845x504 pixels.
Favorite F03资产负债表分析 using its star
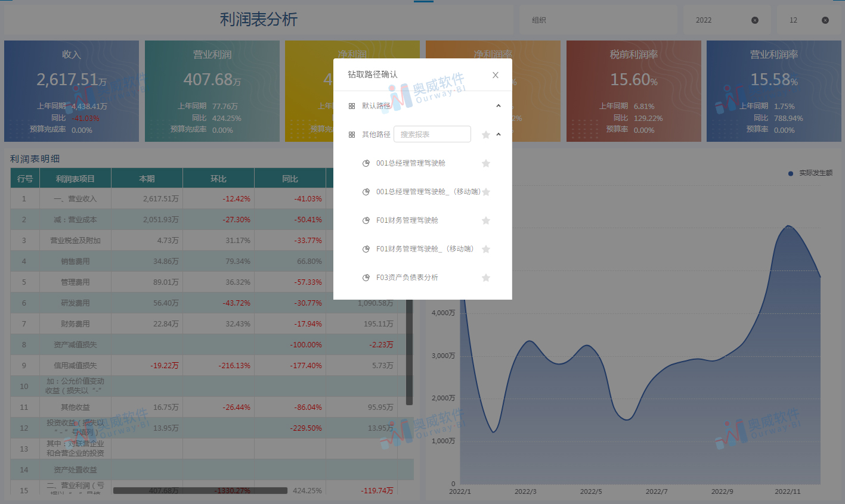coord(485,277)
